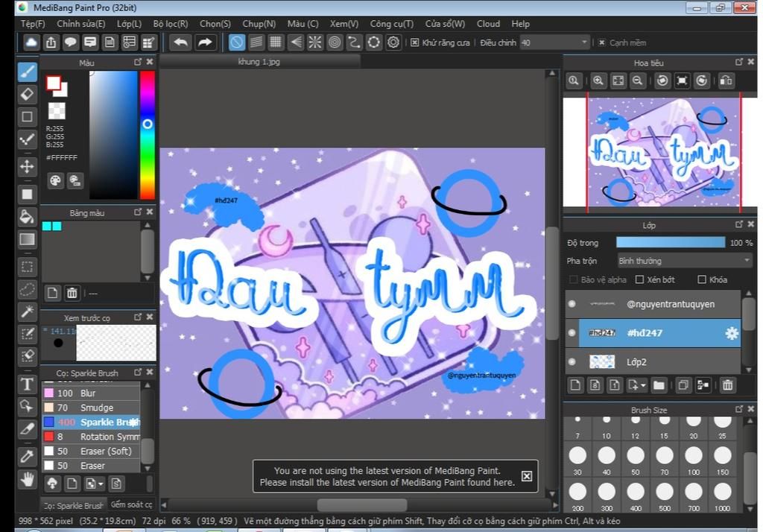The height and width of the screenshot is (532, 763).
Task: Select the Lasso tool
Action: [28, 289]
